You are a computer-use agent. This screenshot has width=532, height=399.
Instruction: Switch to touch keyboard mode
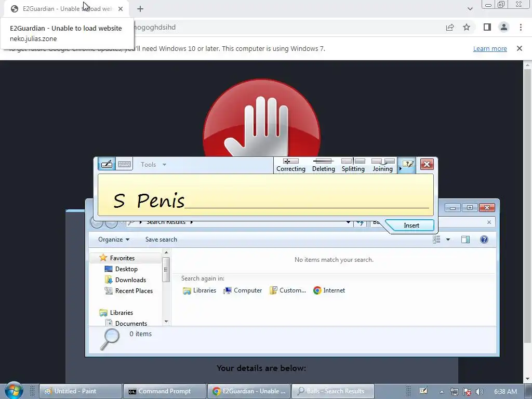click(x=124, y=165)
